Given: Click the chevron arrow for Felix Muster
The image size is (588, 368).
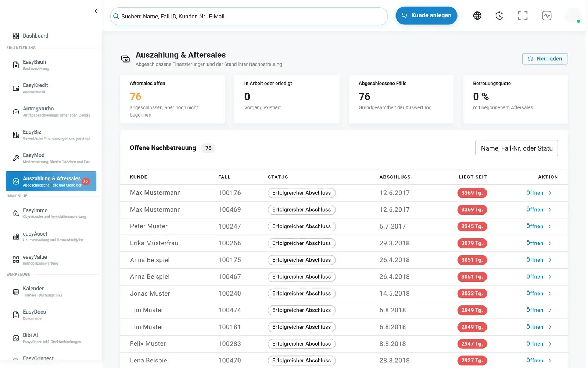Looking at the screenshot, I should 550,344.
